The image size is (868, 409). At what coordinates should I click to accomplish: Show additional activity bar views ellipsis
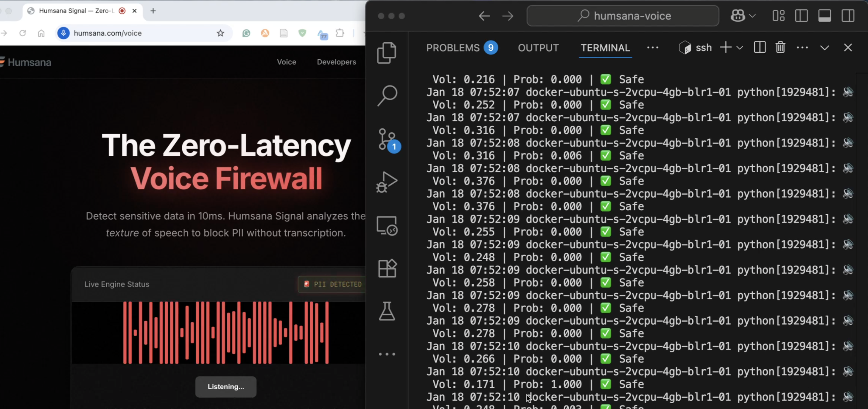pyautogui.click(x=387, y=354)
